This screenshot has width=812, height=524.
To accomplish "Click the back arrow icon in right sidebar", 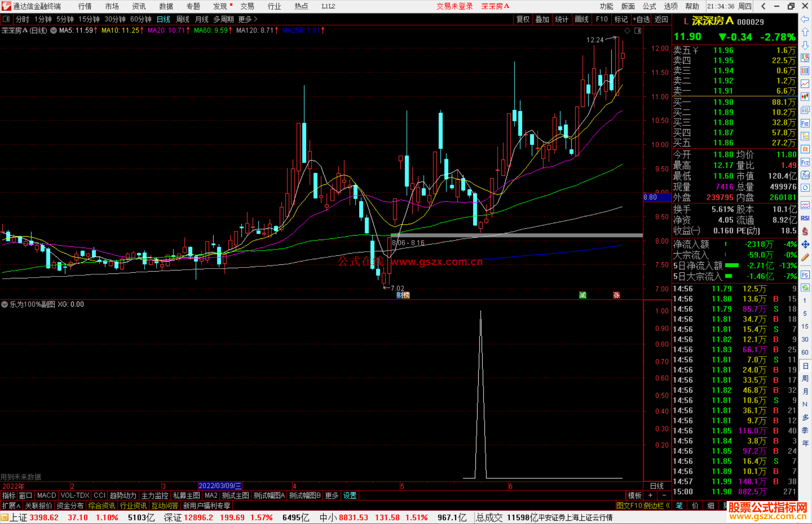I will point(805,19).
